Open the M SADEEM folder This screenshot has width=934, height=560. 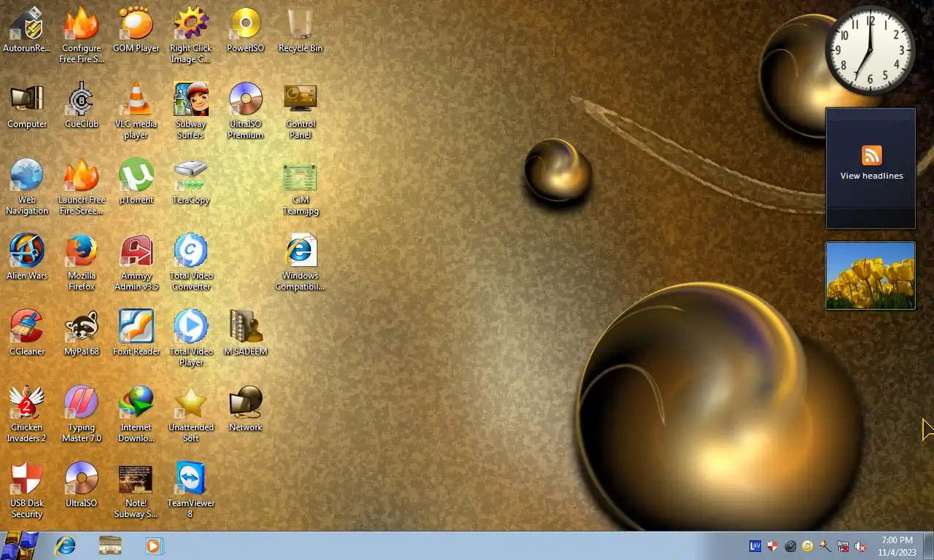(245, 333)
